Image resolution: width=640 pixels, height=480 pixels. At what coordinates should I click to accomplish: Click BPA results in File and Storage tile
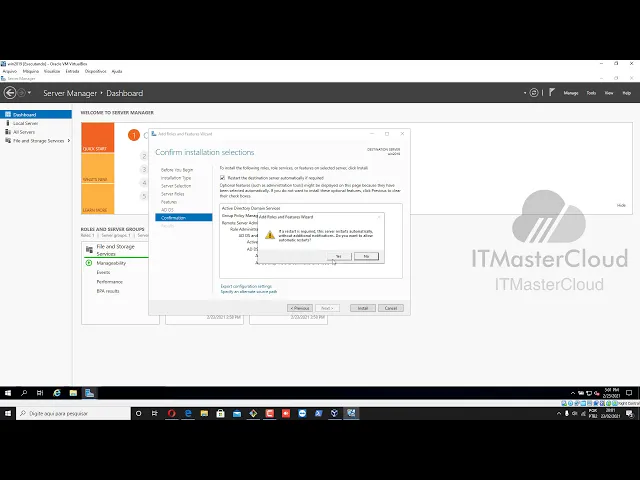pyautogui.click(x=108, y=291)
